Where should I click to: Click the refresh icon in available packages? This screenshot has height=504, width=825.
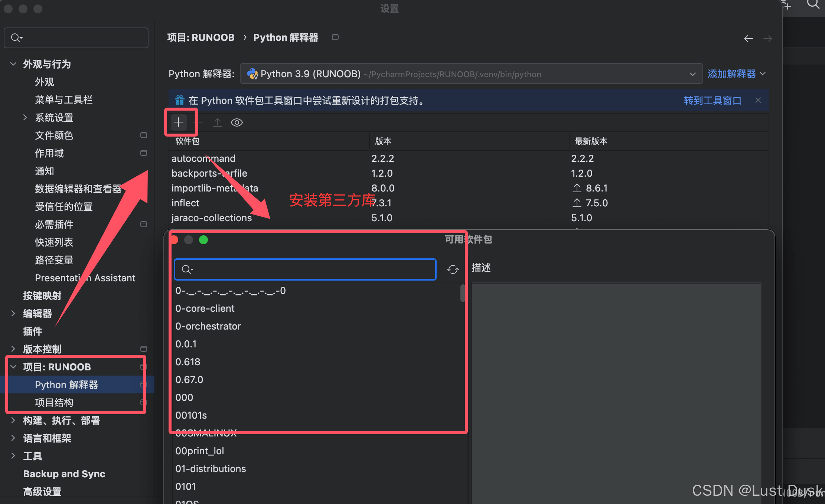[x=453, y=269]
